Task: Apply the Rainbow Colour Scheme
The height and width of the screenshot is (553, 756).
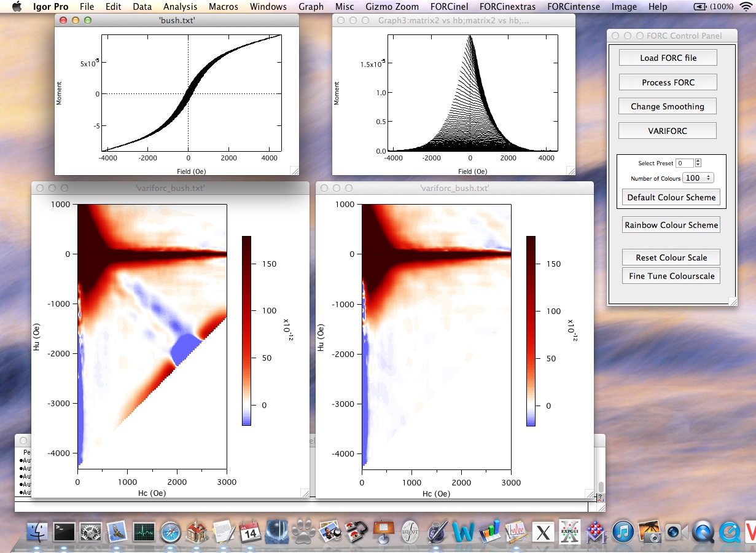Action: point(671,225)
